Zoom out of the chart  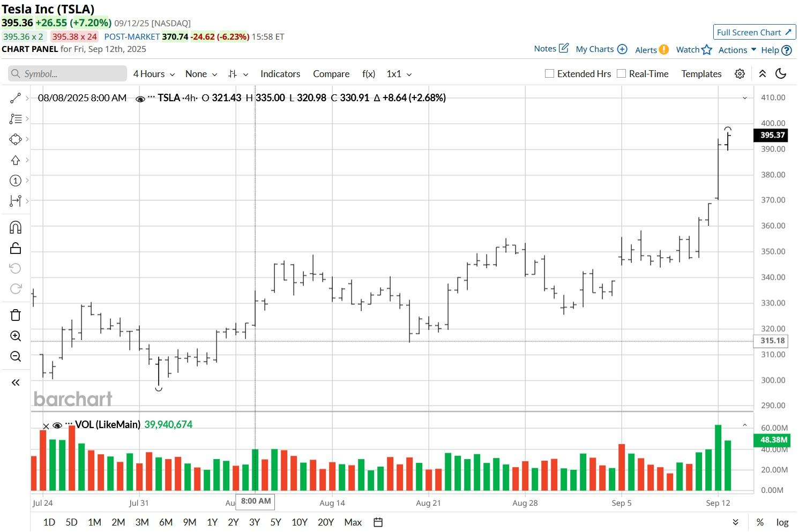[x=15, y=356]
